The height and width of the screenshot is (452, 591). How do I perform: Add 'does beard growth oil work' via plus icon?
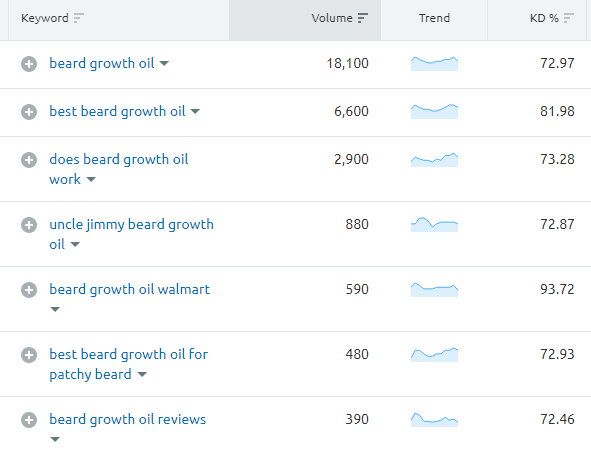pos(29,160)
